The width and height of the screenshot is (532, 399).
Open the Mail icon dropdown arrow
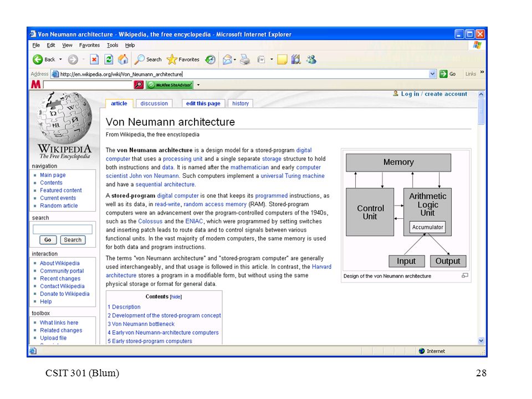[x=235, y=60]
